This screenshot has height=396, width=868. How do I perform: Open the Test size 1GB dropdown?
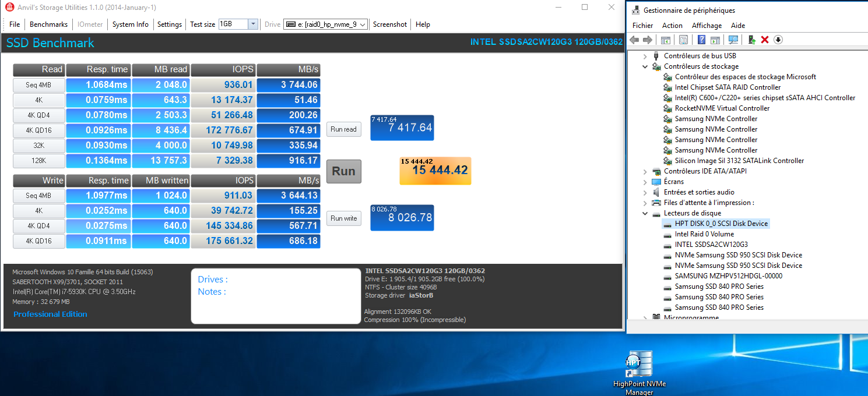(253, 24)
